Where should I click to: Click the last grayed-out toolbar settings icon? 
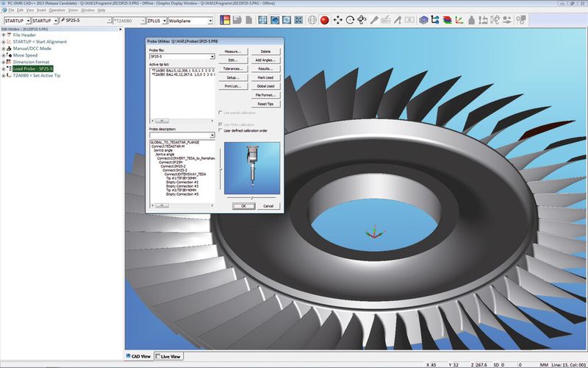coord(521,21)
